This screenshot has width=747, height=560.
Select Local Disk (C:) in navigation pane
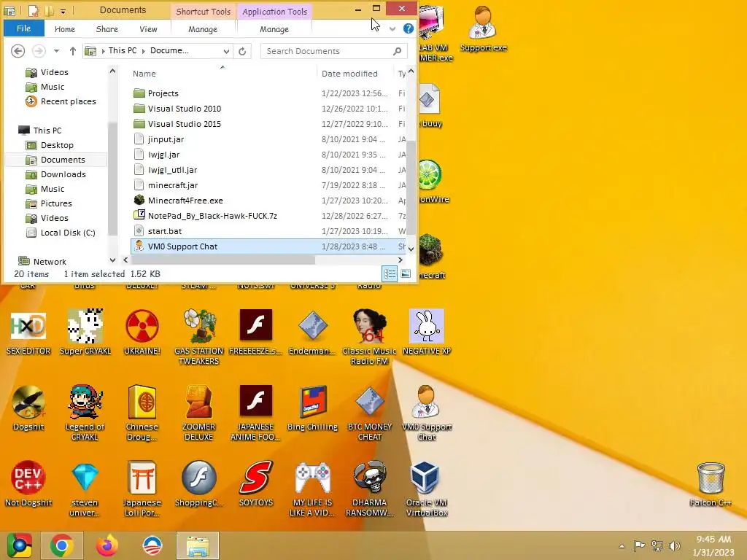[x=68, y=233]
